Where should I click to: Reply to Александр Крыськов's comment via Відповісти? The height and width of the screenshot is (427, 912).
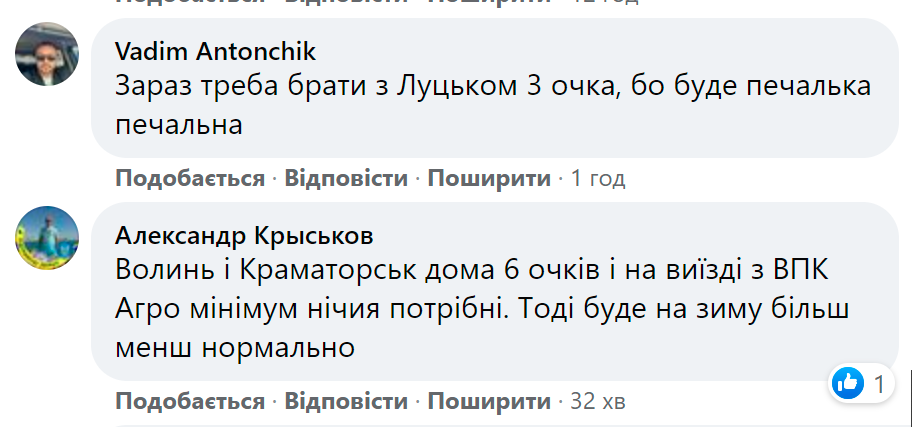point(346,402)
